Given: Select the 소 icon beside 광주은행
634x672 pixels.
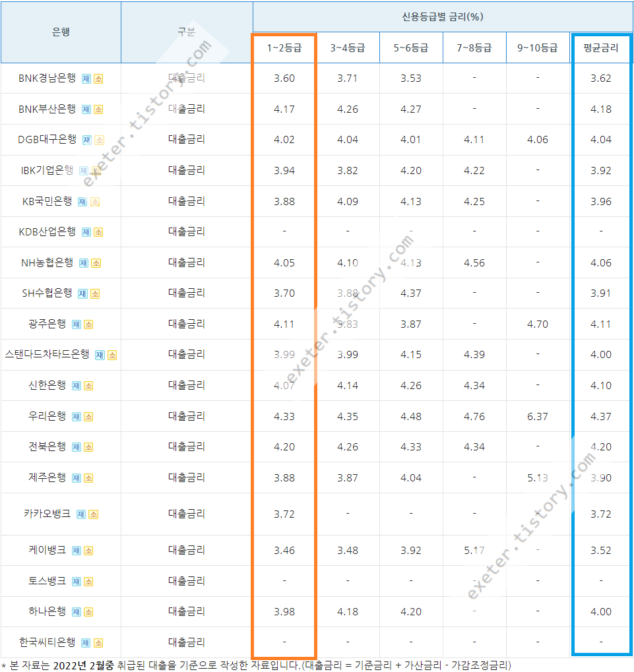Looking at the screenshot, I should [x=88, y=325].
